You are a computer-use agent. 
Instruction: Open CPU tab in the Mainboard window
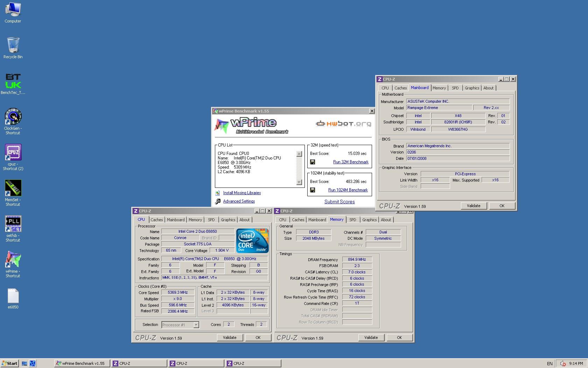[385, 88]
